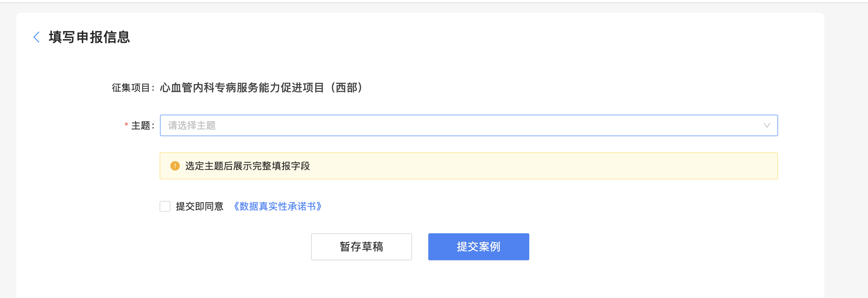
Task: Click the project name 心血管内科专病服务能力促进项目（西部）
Action: (261, 88)
